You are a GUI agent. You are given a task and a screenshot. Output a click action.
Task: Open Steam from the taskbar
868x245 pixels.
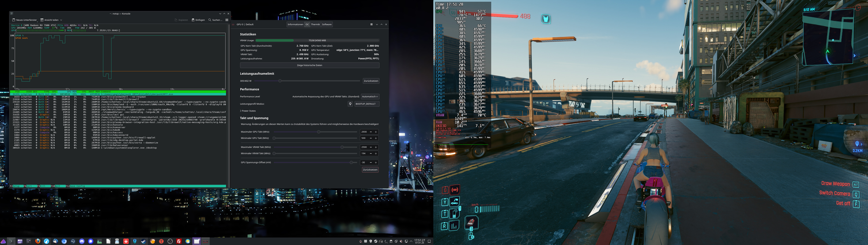[143, 241]
